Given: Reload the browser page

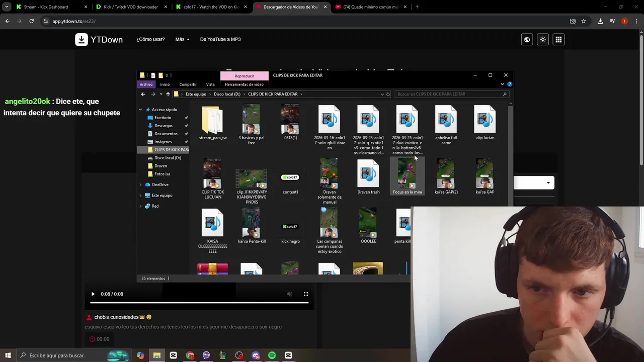Looking at the screenshot, I should (x=31, y=21).
